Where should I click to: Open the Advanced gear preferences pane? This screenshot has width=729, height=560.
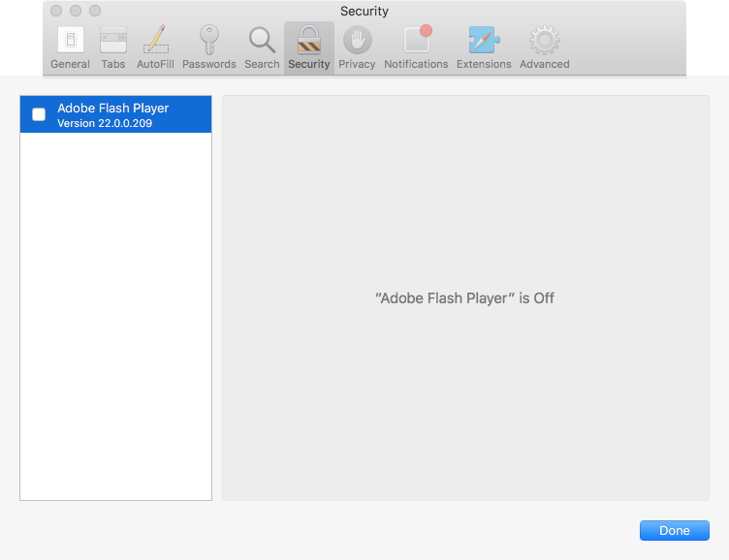(x=545, y=47)
